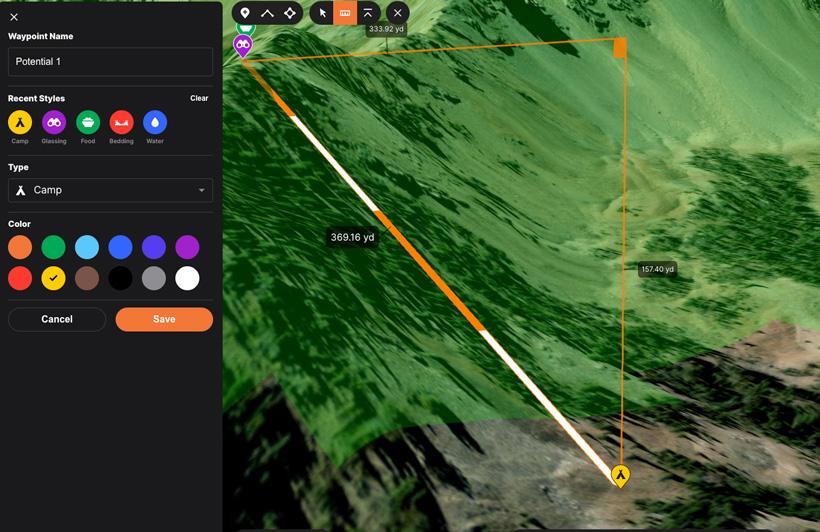Choose the Water recent style
This screenshot has height=532, width=820.
tap(155, 123)
